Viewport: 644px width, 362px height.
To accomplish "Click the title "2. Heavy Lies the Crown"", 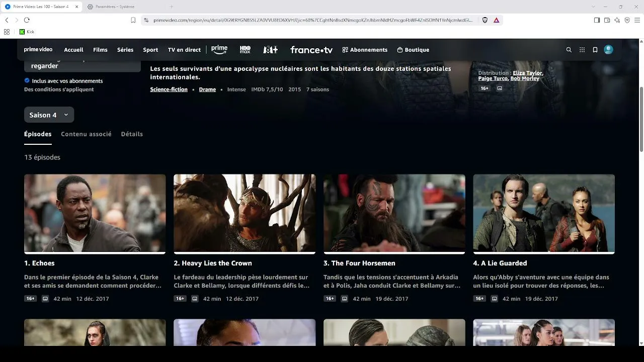I will (213, 263).
